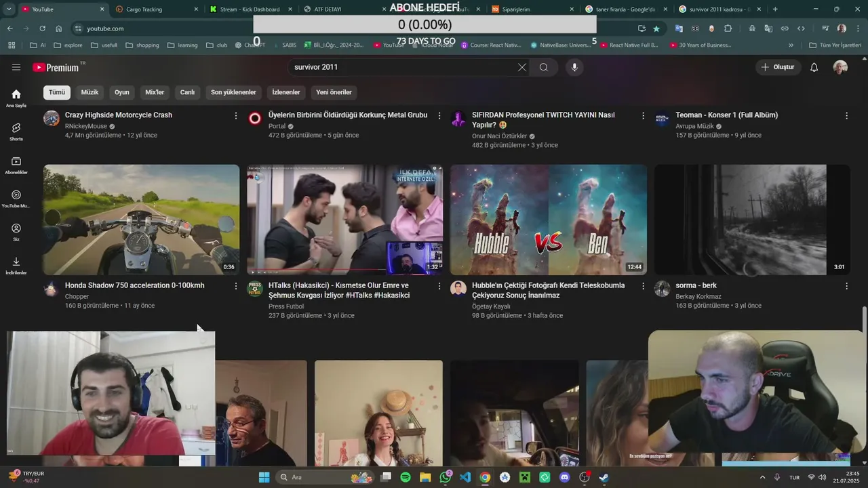Expand hidden bookmarks chevron
The height and width of the screenshot is (488, 868).
pos(791,45)
